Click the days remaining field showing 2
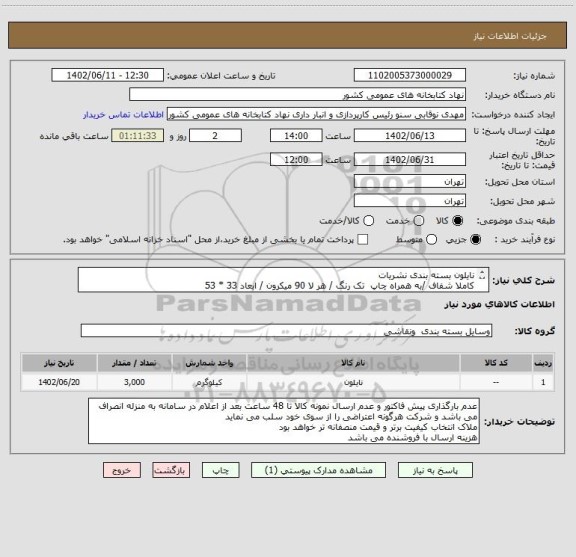The width and height of the screenshot is (576, 557). click(x=215, y=136)
